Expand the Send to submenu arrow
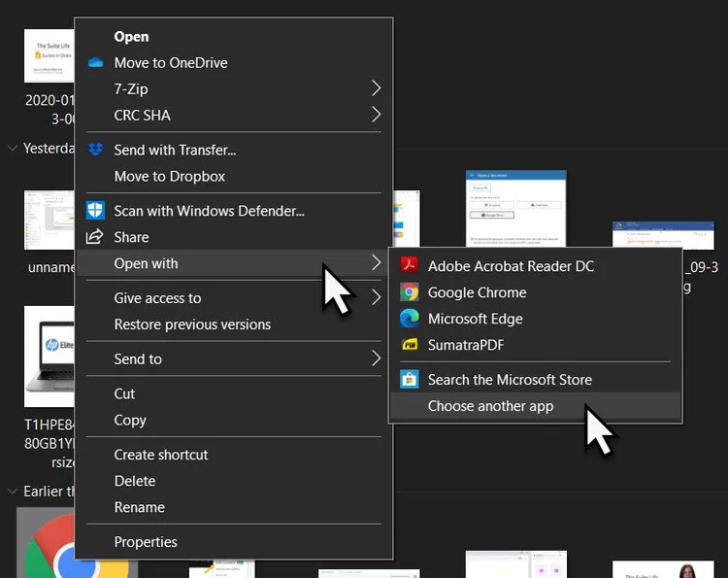 376,358
